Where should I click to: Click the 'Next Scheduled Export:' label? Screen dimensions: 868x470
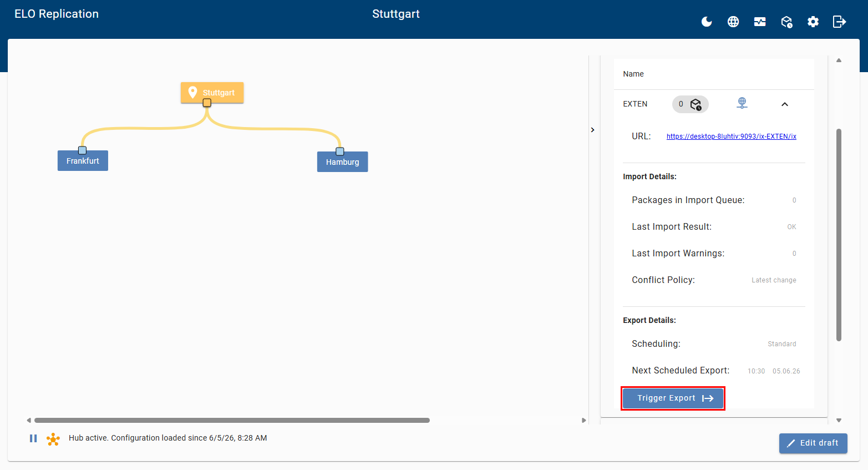pos(681,371)
